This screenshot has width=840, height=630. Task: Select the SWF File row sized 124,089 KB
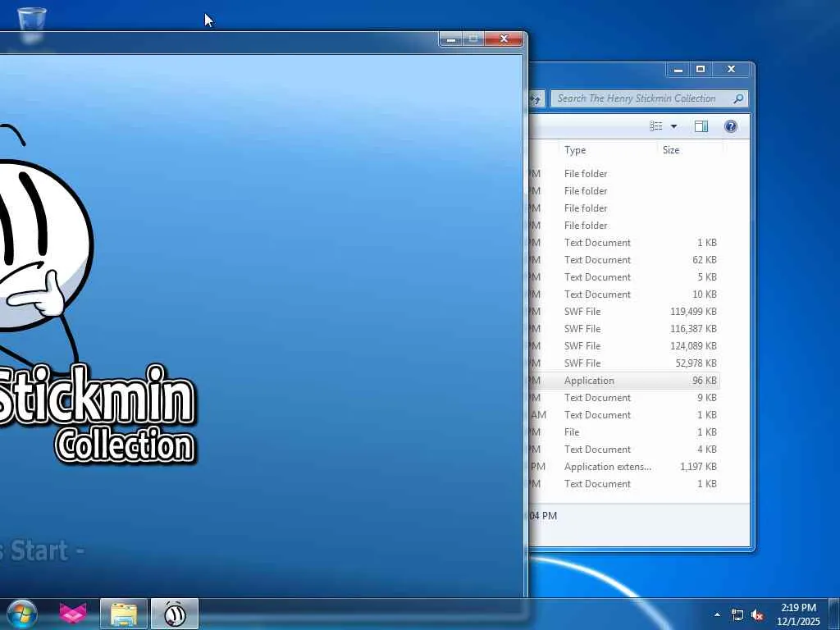click(624, 345)
